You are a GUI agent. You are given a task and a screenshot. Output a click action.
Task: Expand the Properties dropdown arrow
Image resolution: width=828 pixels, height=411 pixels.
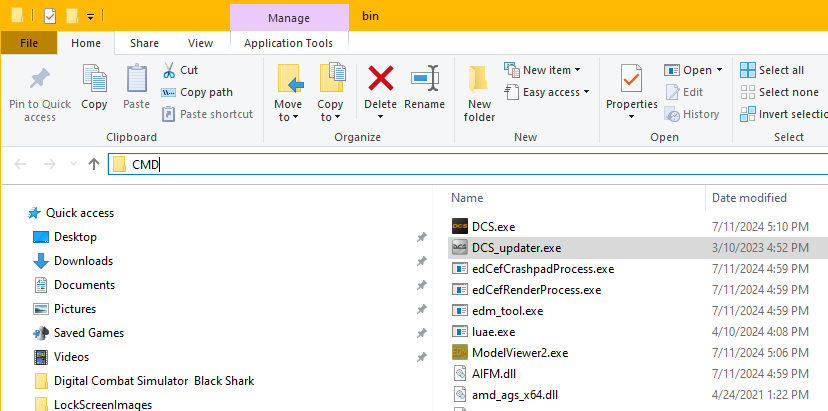tap(632, 116)
